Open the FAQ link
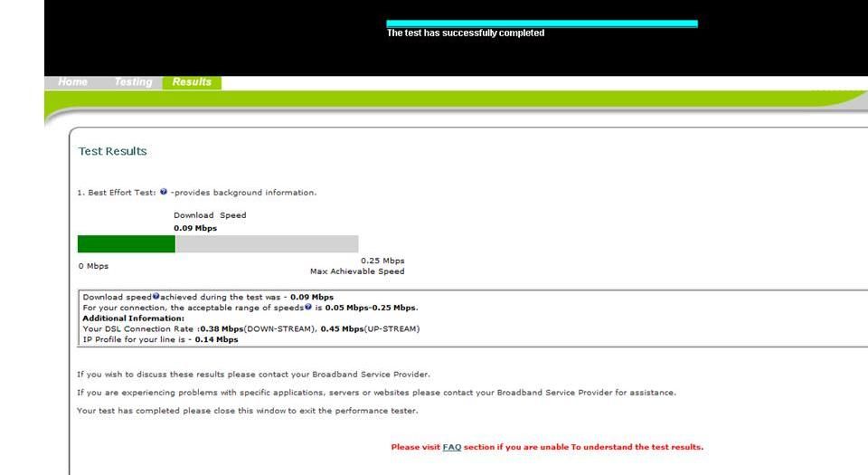868x475 pixels. tap(452, 447)
